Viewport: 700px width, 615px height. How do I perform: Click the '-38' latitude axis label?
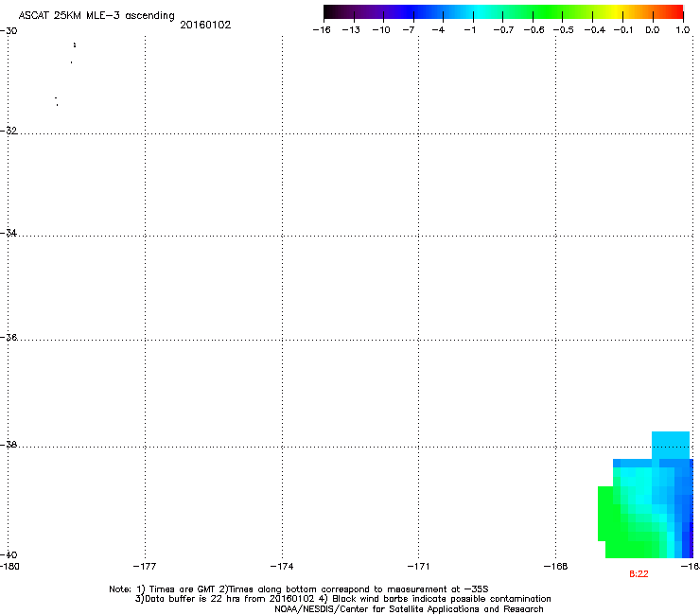[9, 445]
